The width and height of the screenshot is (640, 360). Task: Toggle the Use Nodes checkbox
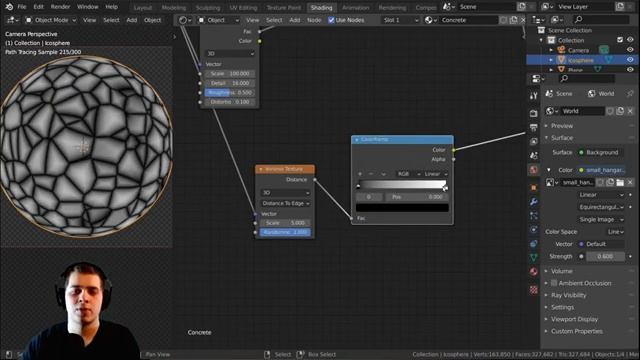(331, 20)
